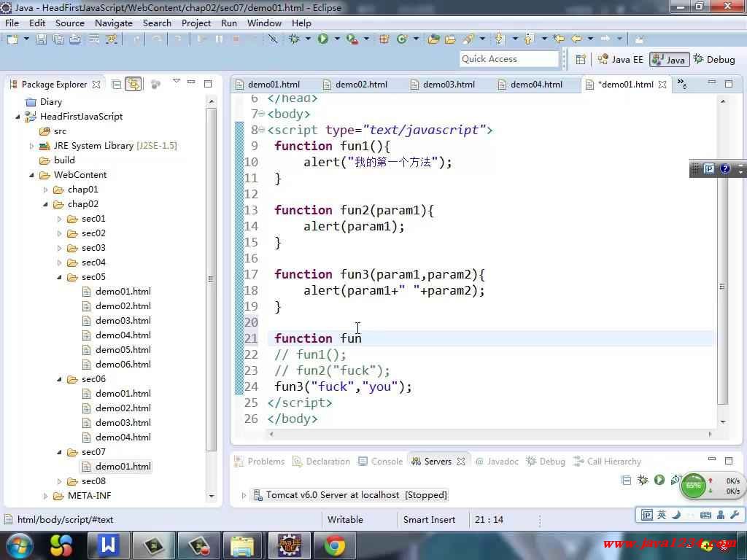
Task: Show hidden editor tabs list
Action: [x=682, y=84]
